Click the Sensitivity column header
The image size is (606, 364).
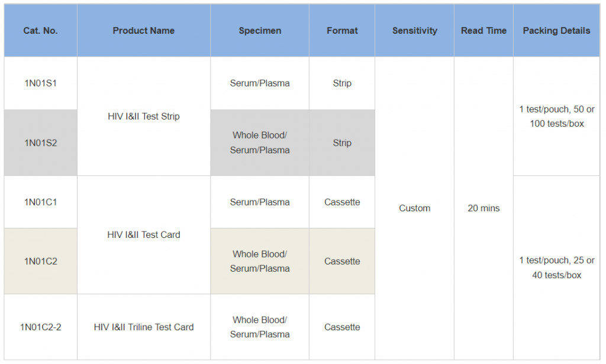pyautogui.click(x=414, y=31)
